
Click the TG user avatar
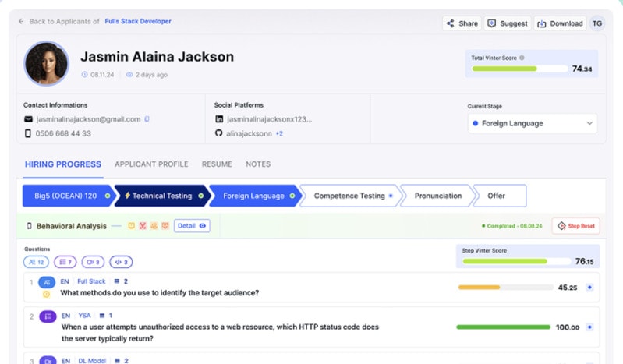[x=596, y=23]
